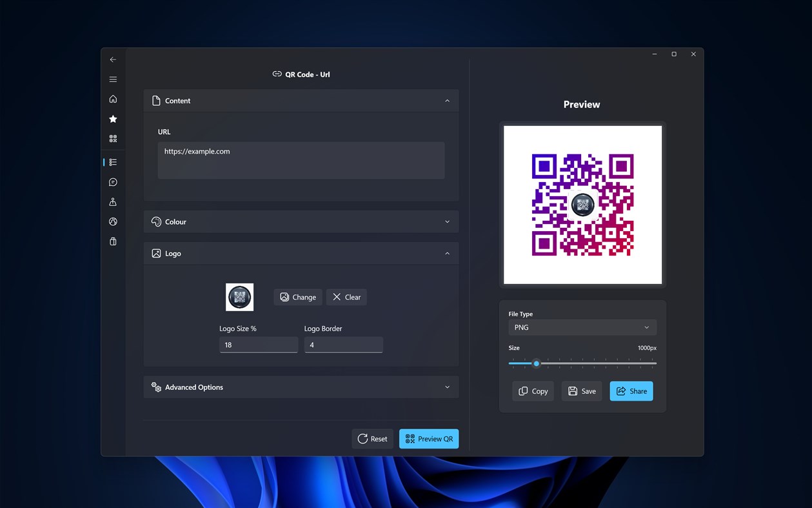The width and height of the screenshot is (812, 508).
Task: Adjust the Size slider handle
Action: [536, 363]
